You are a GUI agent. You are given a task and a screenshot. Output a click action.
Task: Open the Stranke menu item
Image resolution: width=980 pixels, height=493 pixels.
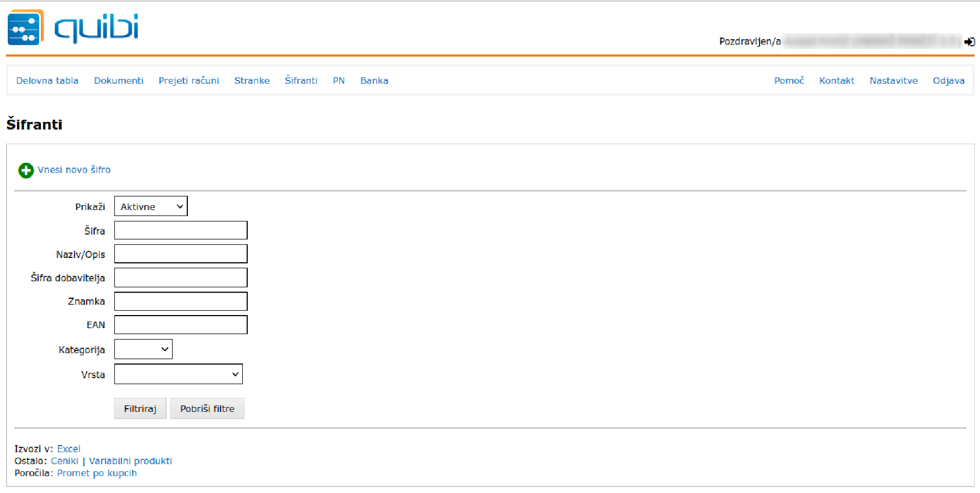(x=252, y=81)
